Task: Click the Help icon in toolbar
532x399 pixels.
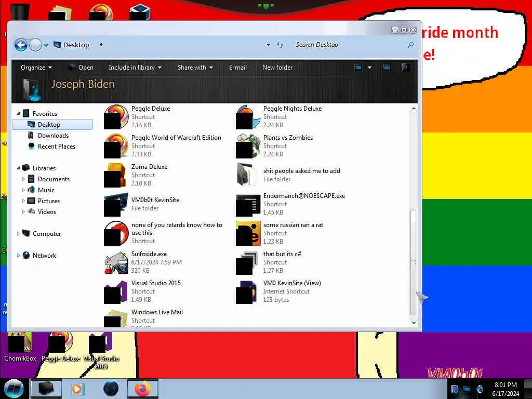Action: tap(405, 68)
